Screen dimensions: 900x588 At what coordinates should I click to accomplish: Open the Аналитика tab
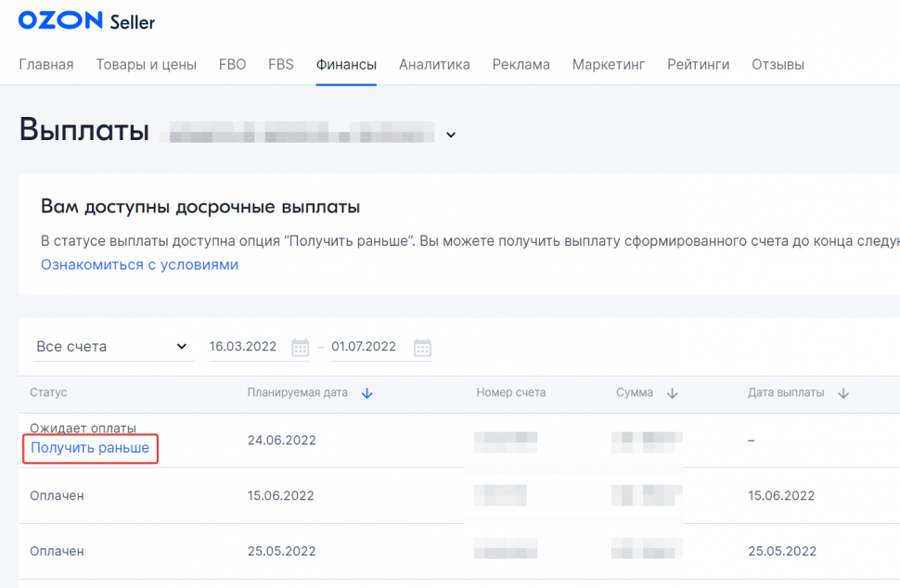(x=434, y=64)
